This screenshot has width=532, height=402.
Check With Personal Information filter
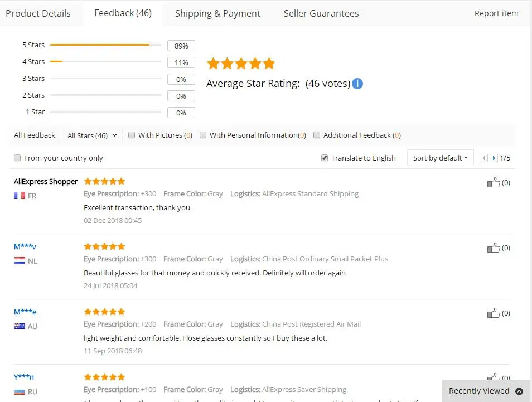203,135
